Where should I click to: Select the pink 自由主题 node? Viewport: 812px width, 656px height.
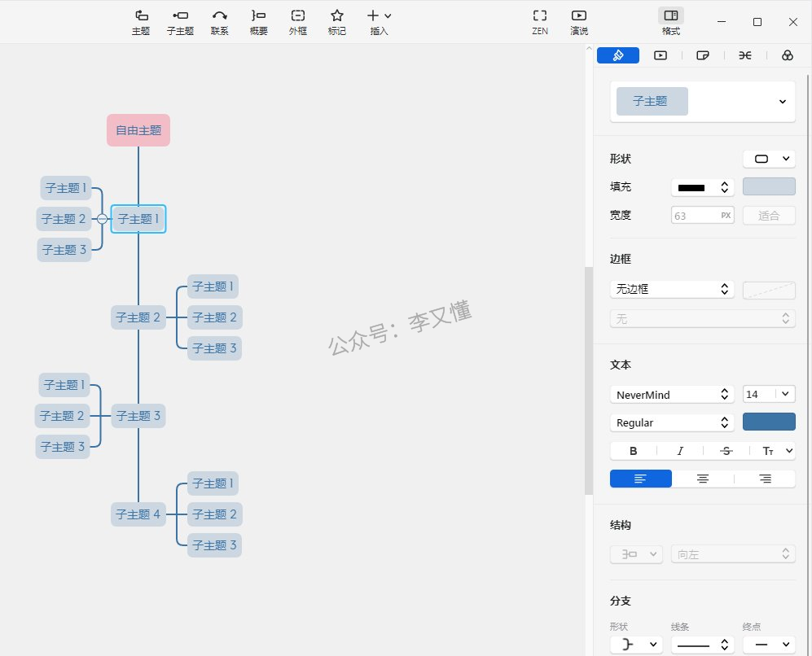[138, 130]
